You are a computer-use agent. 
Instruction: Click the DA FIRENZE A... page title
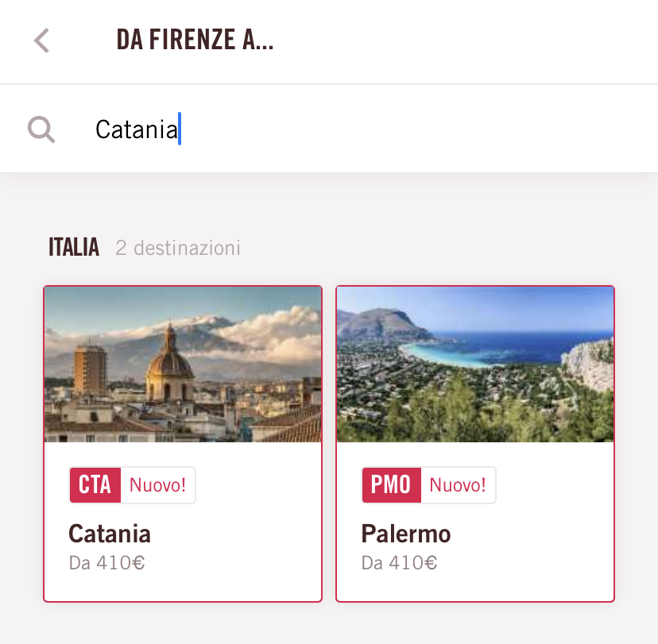coord(195,40)
